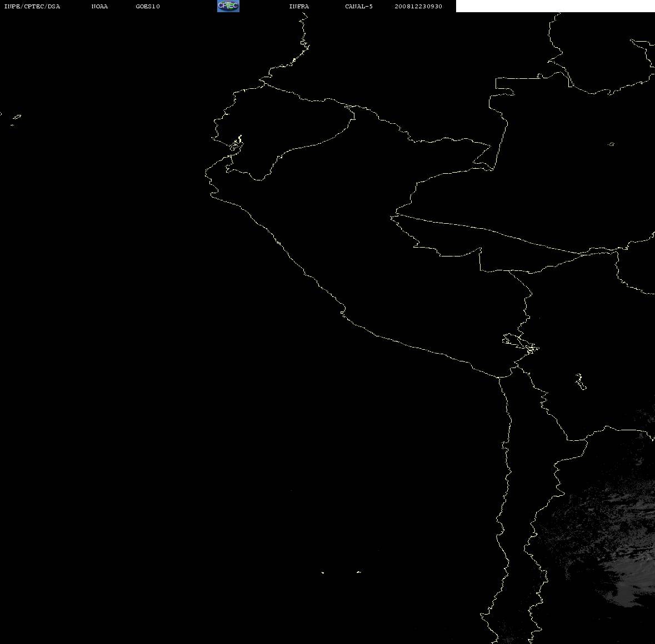Click the left small Pacific island dot
Screen dimensions: 655x644
(323, 572)
